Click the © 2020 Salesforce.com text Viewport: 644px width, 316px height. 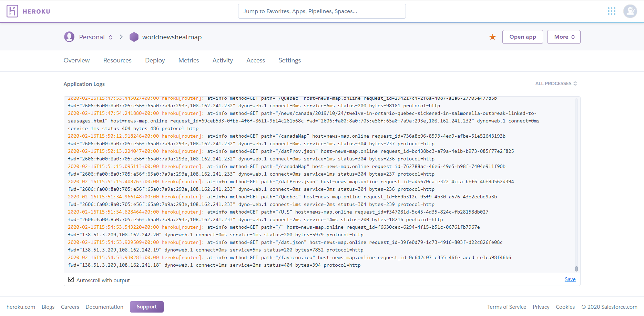609,307
